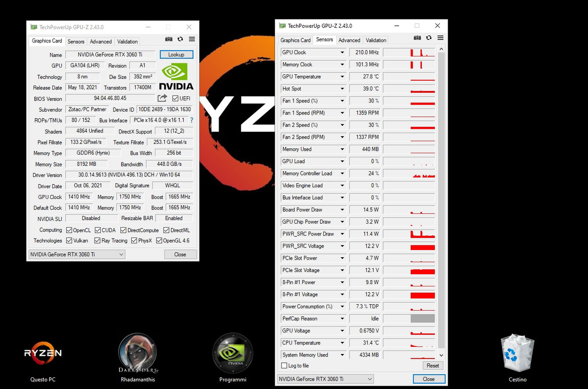Image resolution: width=588 pixels, height=389 pixels.
Task: Switch to Graphics Card tab in Sensors window
Action: click(x=295, y=40)
